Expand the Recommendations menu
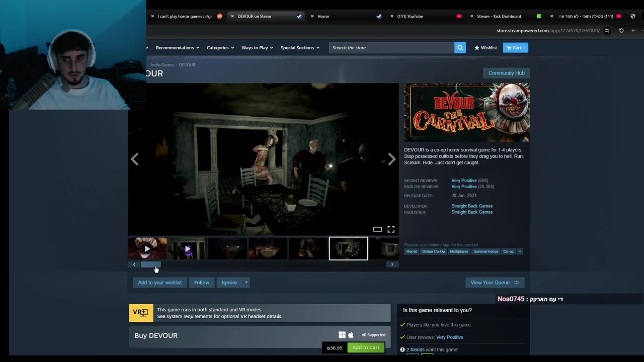 (x=178, y=48)
